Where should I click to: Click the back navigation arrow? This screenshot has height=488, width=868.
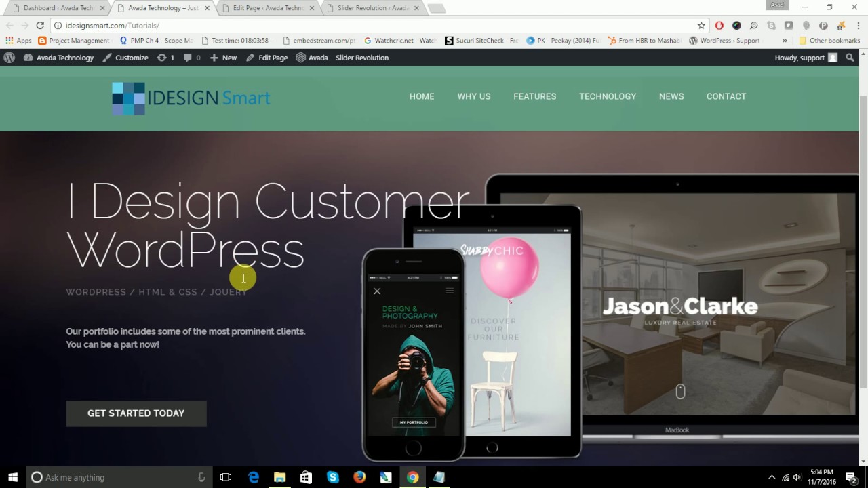click(9, 25)
